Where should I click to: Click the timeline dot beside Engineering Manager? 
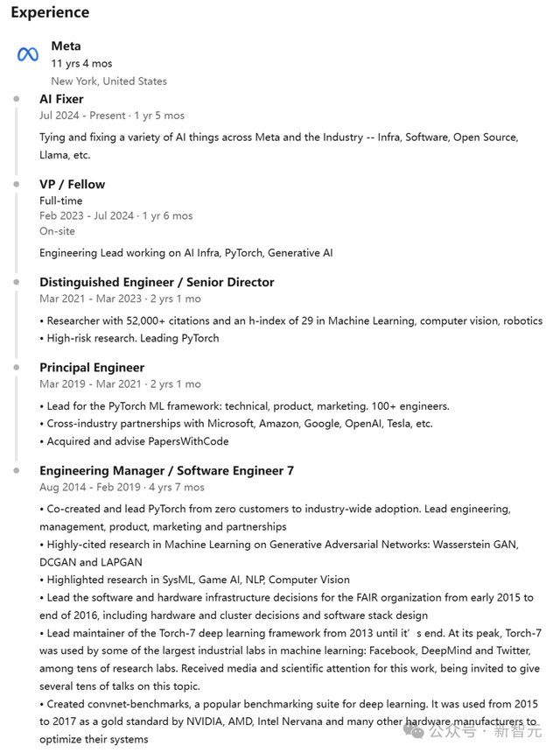(x=17, y=470)
